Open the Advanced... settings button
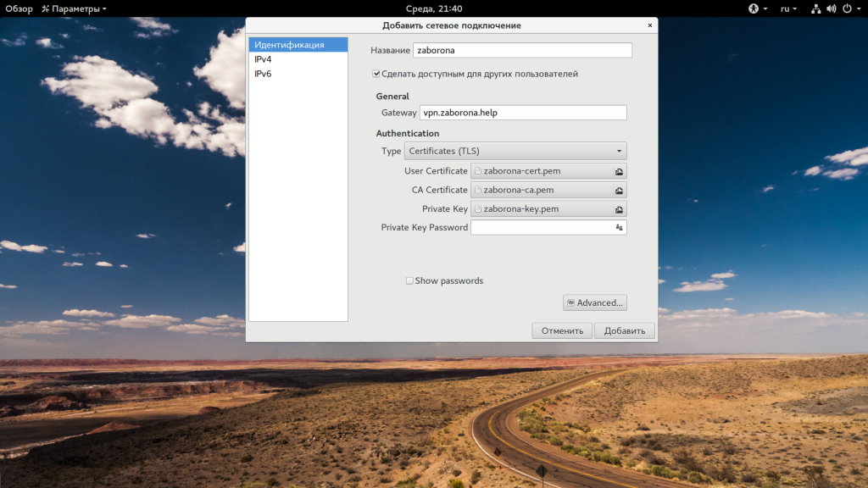 (x=595, y=302)
